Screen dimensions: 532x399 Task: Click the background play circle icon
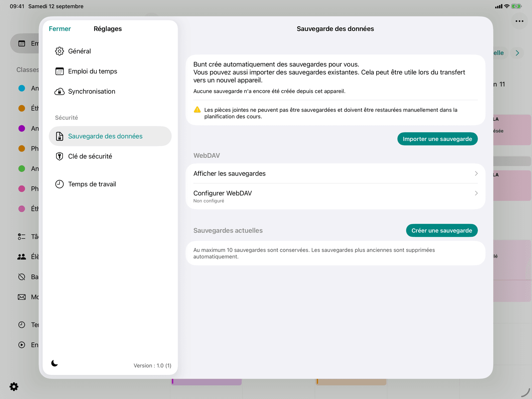click(22, 345)
